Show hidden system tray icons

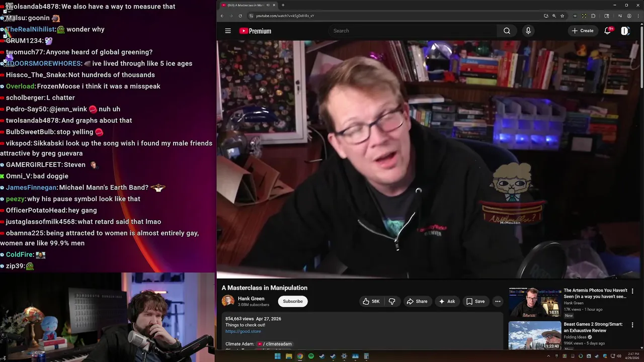pos(548,356)
